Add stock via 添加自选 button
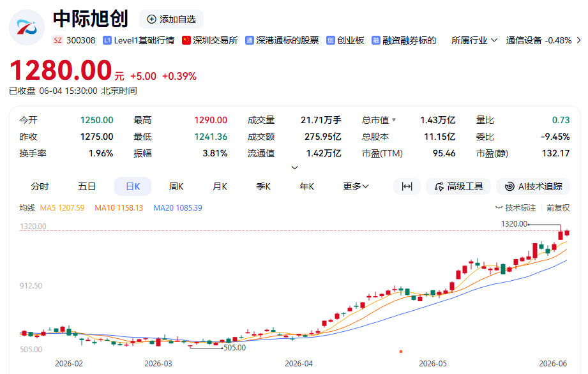This screenshot has height=374, width=588. pyautogui.click(x=171, y=20)
